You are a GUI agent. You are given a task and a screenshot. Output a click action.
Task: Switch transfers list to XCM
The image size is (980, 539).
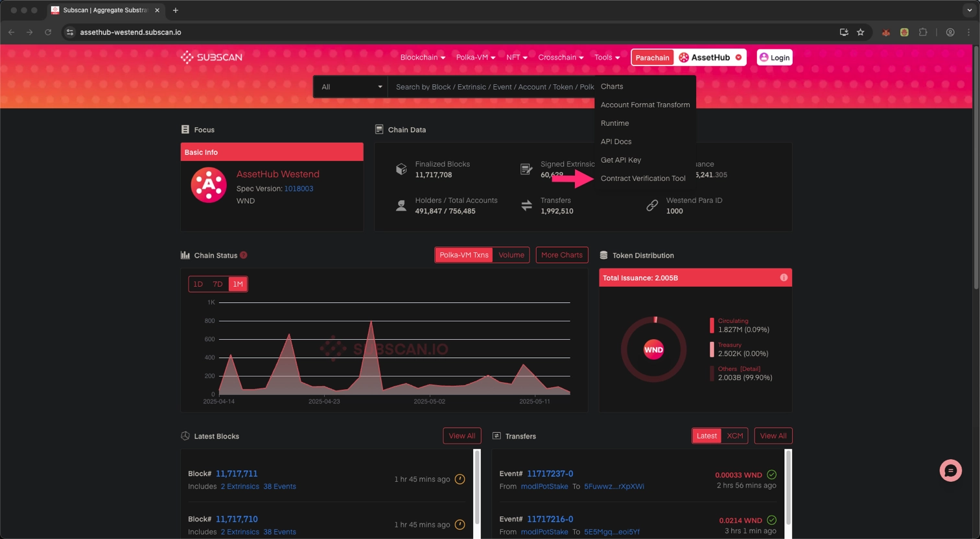[x=735, y=436]
